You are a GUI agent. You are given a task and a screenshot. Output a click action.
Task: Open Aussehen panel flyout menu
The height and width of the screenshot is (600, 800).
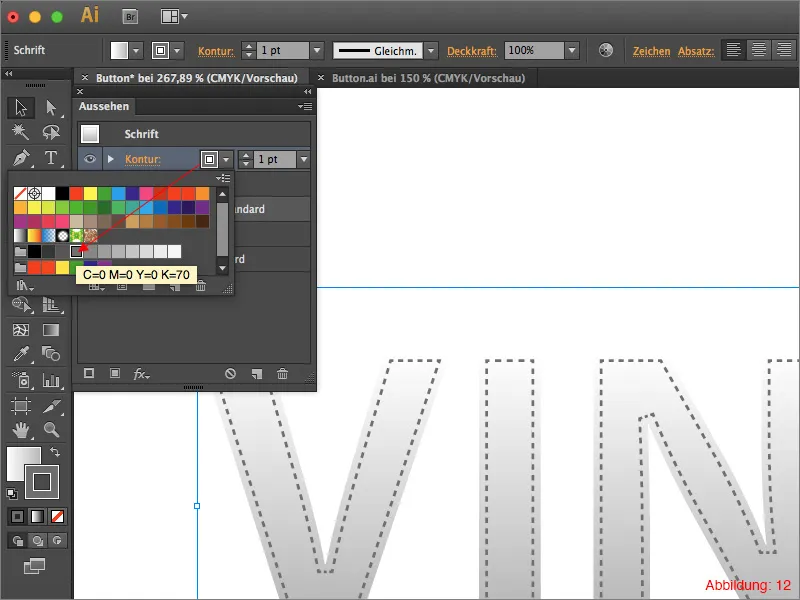[305, 106]
